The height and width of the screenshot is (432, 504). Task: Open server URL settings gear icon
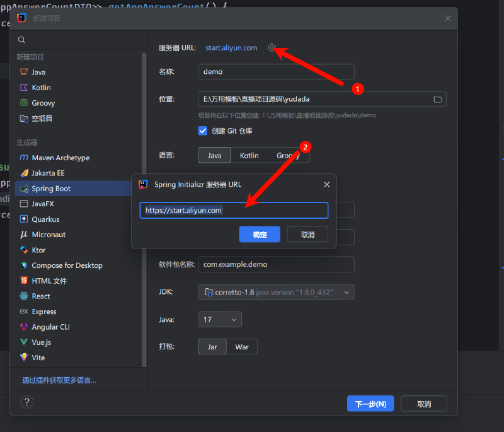272,47
